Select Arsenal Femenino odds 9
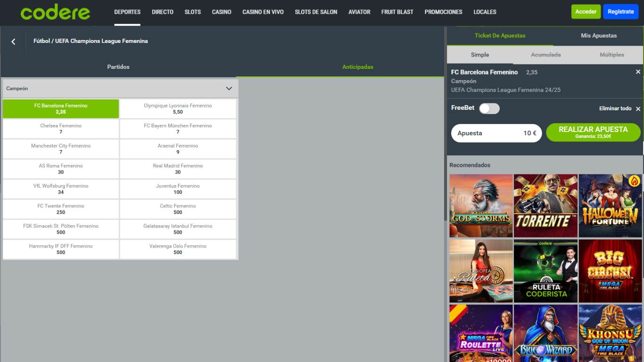This screenshot has width=644, height=362. point(178,149)
